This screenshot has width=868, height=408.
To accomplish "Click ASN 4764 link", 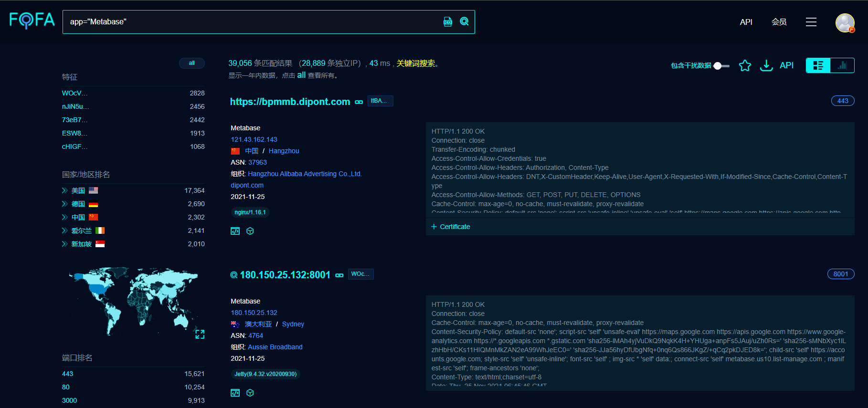I will pyautogui.click(x=255, y=335).
